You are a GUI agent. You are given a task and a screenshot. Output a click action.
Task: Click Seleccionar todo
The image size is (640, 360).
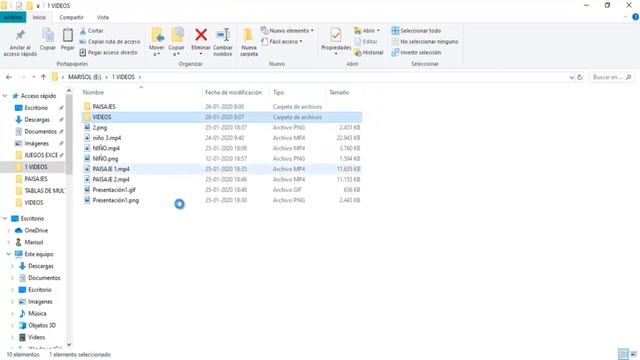point(416,31)
